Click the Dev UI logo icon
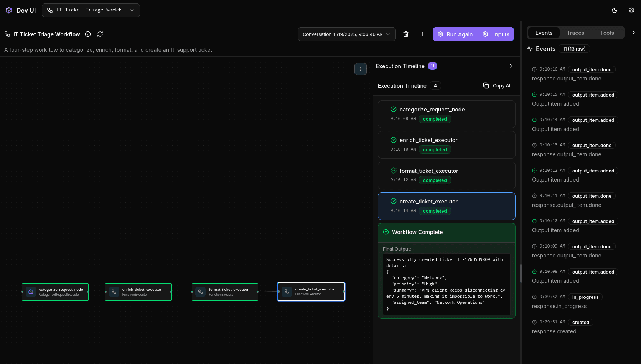 click(x=8, y=10)
